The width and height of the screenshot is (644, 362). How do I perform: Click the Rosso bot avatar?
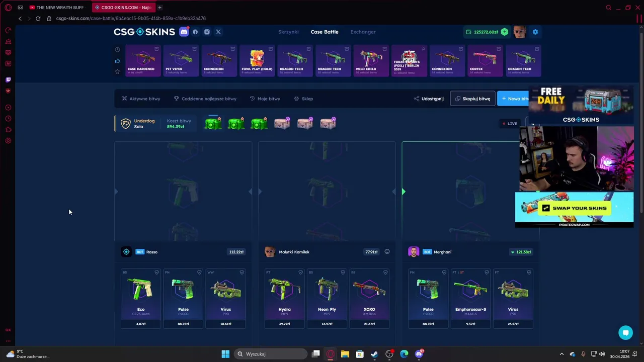pyautogui.click(x=126, y=252)
